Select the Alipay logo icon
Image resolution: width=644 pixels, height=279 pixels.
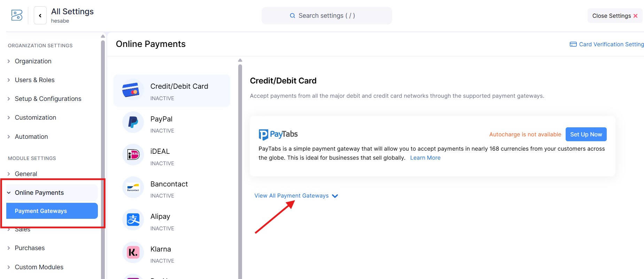pyautogui.click(x=133, y=220)
